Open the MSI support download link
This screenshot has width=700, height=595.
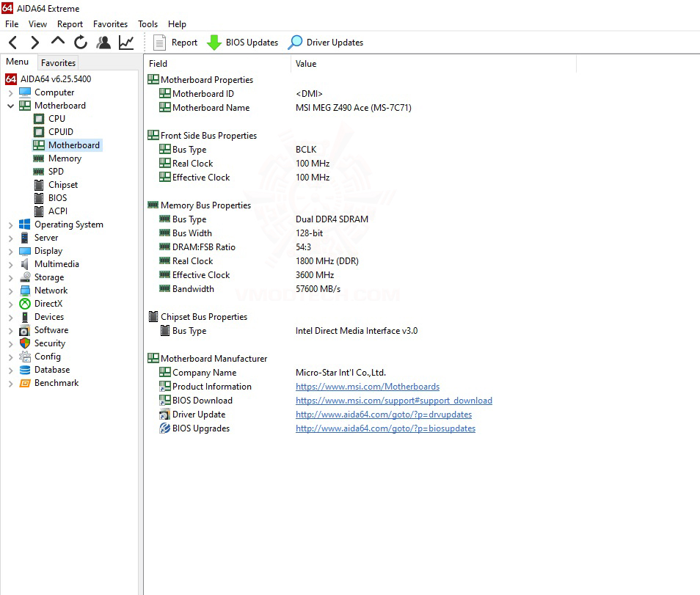(394, 401)
